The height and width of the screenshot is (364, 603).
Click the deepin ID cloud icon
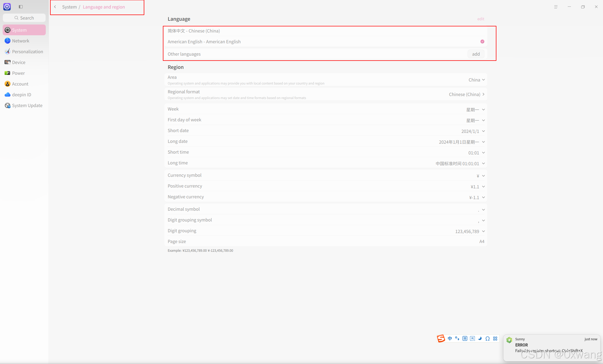tap(8, 94)
